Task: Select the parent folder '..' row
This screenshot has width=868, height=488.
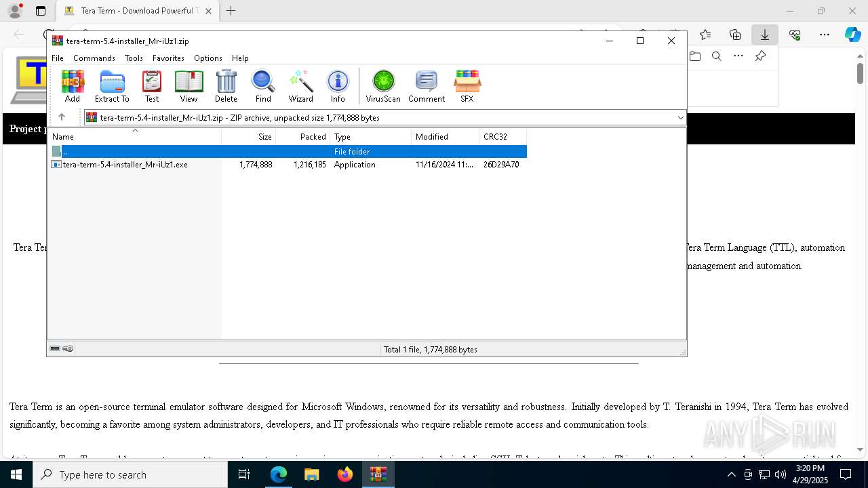Action: (288, 152)
